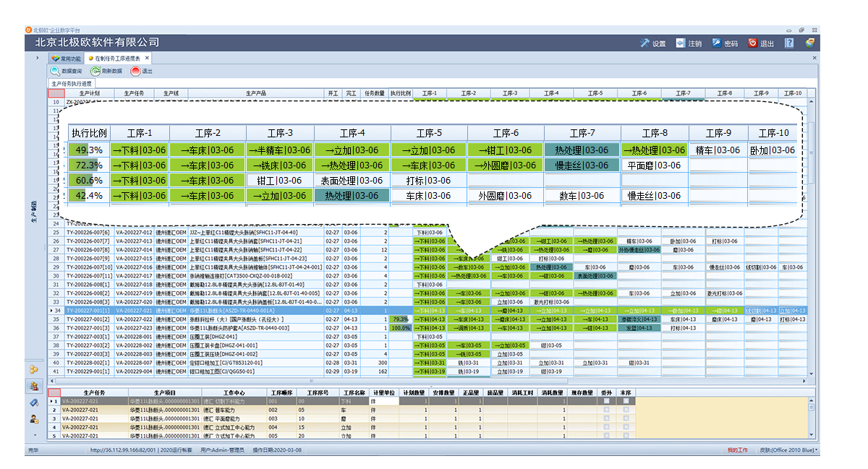Viewport: 868px width, 469px height.
Task: Toggle 委外 checkbox for 工序顺序 002
Action: pyautogui.click(x=606, y=410)
